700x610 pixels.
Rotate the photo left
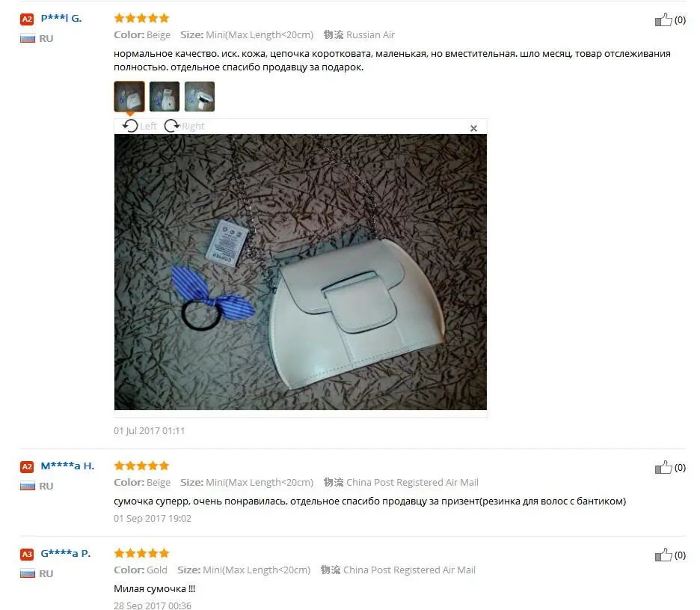139,126
